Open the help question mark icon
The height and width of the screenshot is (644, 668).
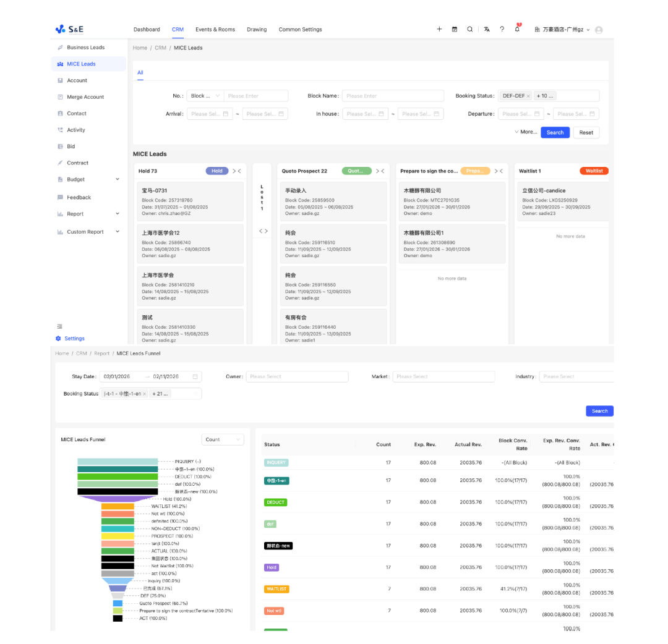tap(502, 30)
